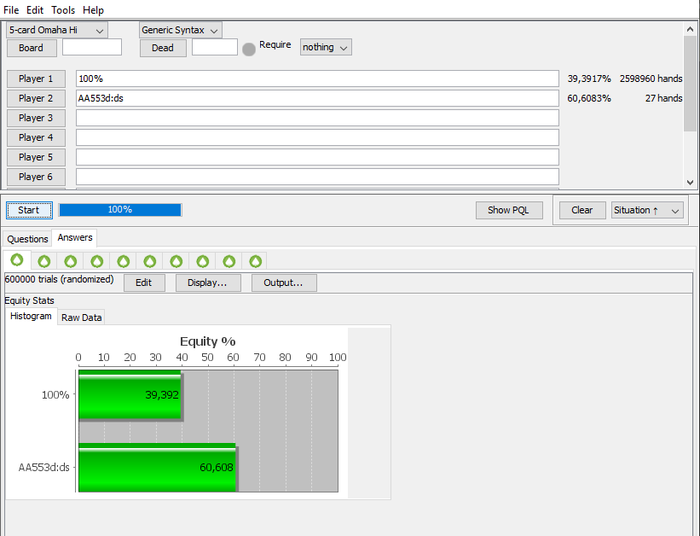Open the 5-card Omaha Hi game dropdown
The height and width of the screenshot is (536, 700).
(57, 30)
